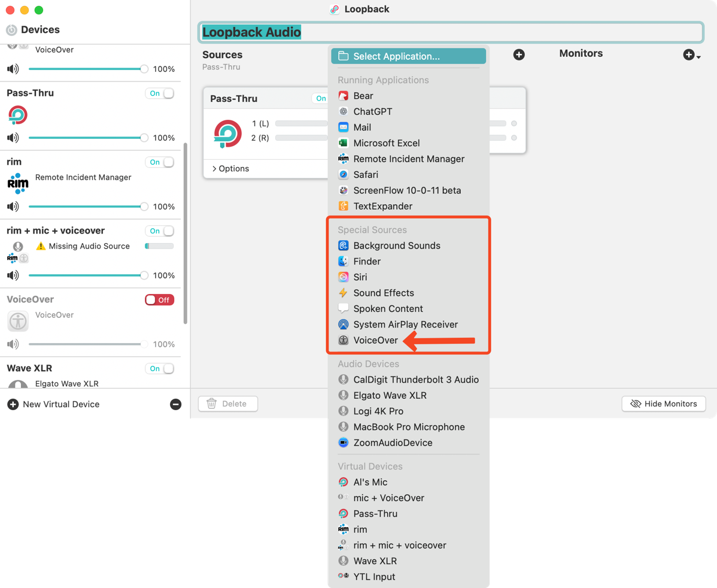
Task: Click the rim device logo icon
Action: pos(18,184)
